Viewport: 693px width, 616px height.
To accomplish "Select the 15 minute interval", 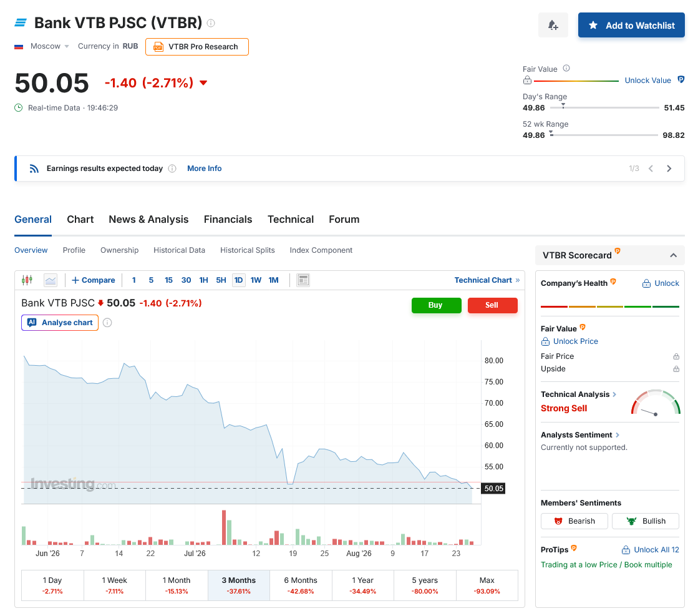I will (x=168, y=280).
